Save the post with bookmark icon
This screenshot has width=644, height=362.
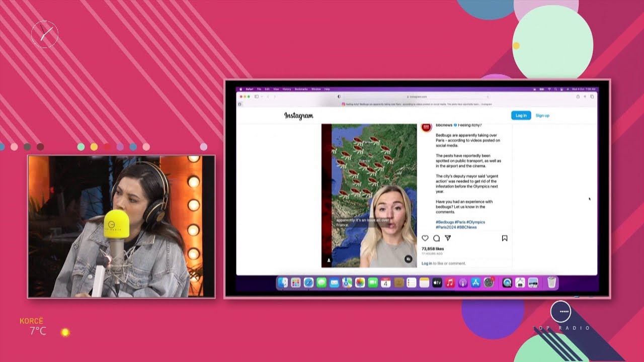coord(505,238)
